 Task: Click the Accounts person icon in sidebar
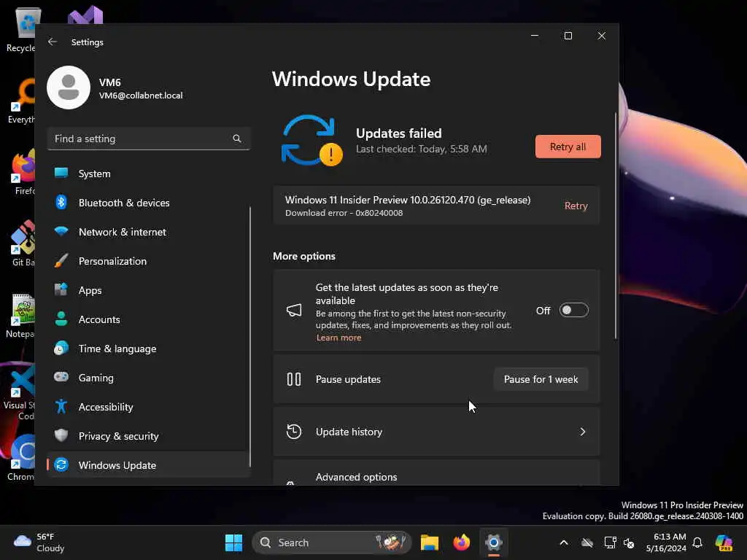point(61,319)
